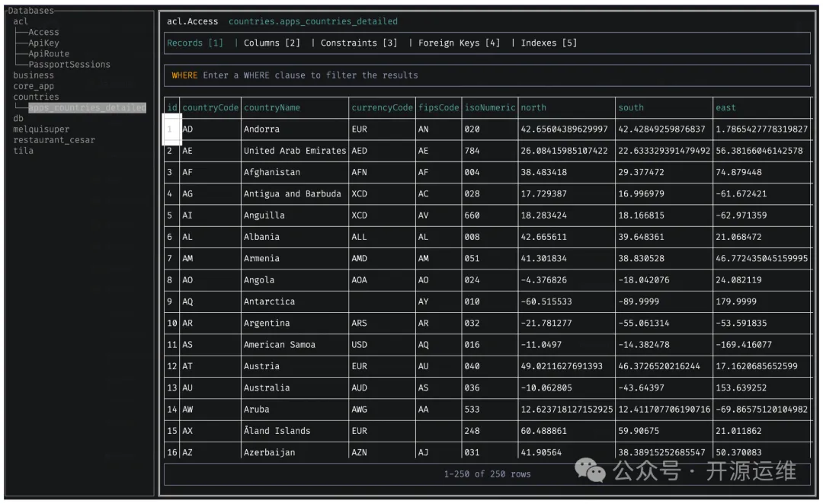
Task: Open the PassportSessions table
Action: tap(69, 65)
